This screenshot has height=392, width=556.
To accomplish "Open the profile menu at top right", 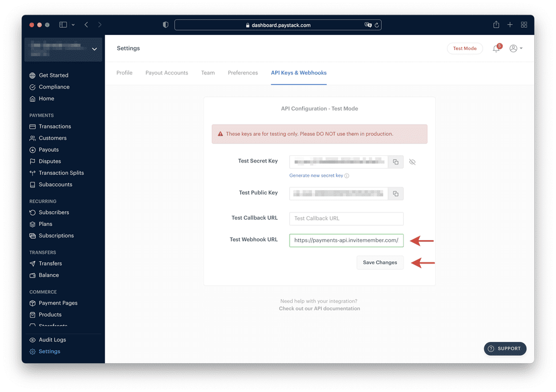I will [515, 48].
